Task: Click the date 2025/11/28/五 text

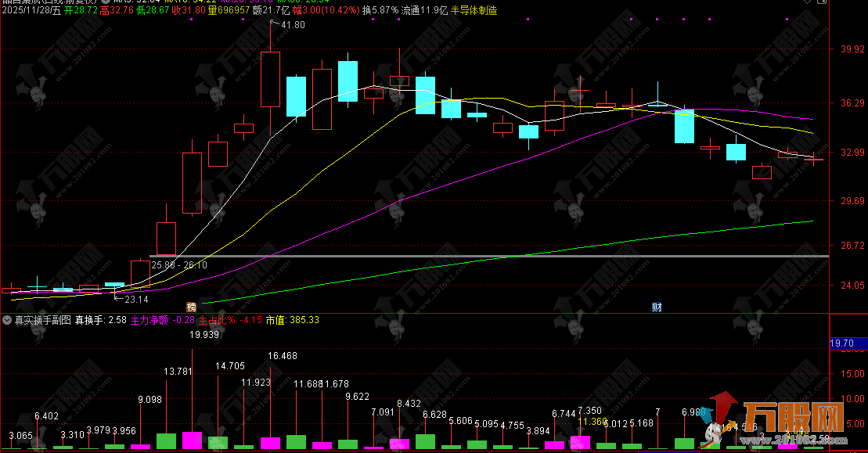Action: click(31, 10)
